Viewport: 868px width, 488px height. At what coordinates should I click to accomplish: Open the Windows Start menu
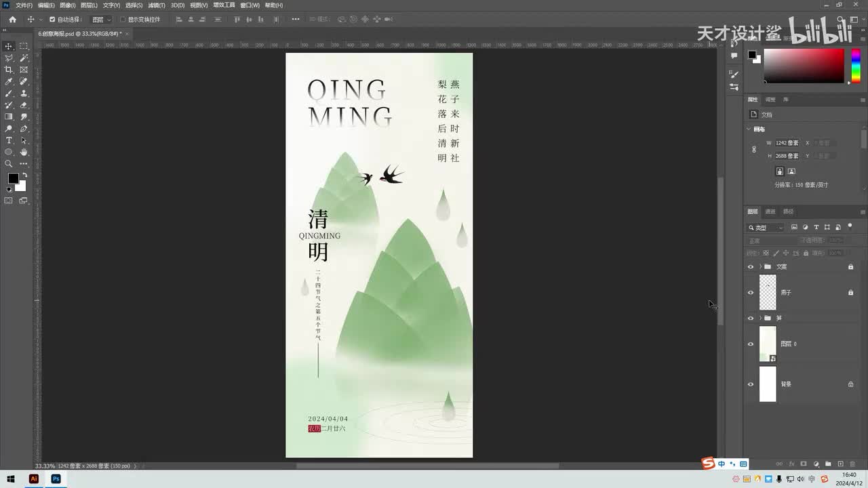(x=11, y=479)
